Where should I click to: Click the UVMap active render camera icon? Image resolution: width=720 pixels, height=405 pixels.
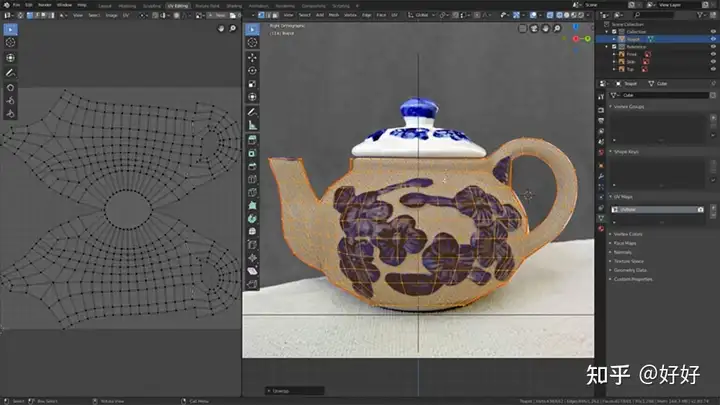click(700, 209)
